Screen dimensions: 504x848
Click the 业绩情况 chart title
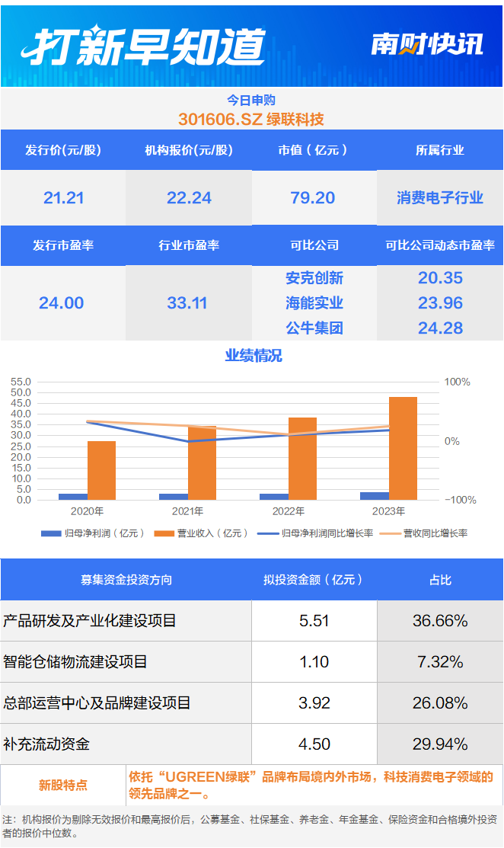click(x=253, y=356)
